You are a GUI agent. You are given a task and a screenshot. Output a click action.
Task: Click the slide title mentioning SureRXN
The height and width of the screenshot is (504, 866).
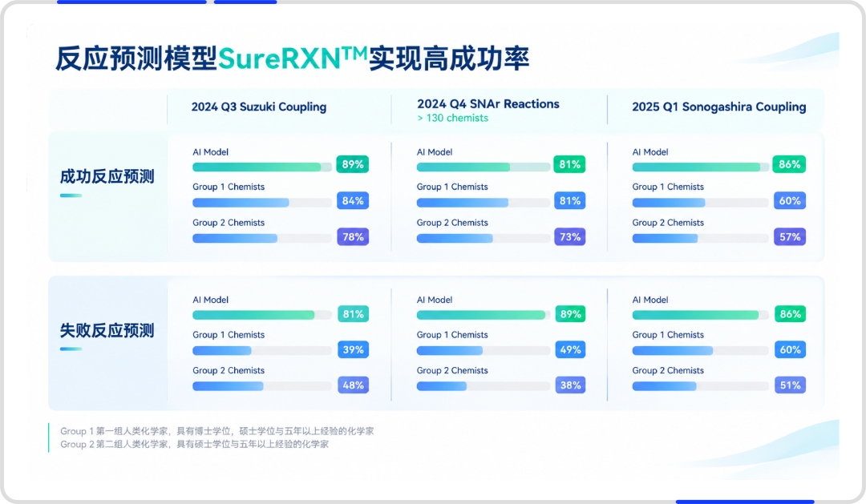click(x=292, y=58)
